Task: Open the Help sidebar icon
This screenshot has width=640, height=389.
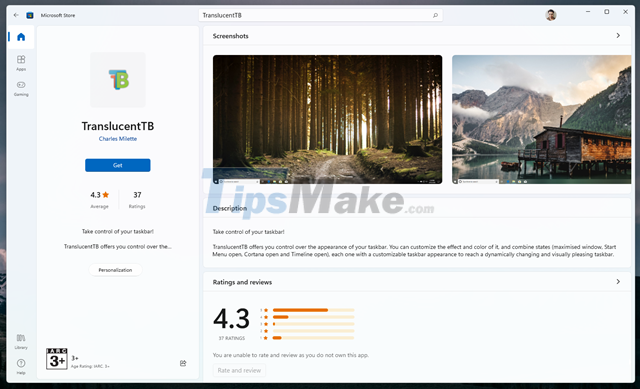Action: (x=21, y=367)
